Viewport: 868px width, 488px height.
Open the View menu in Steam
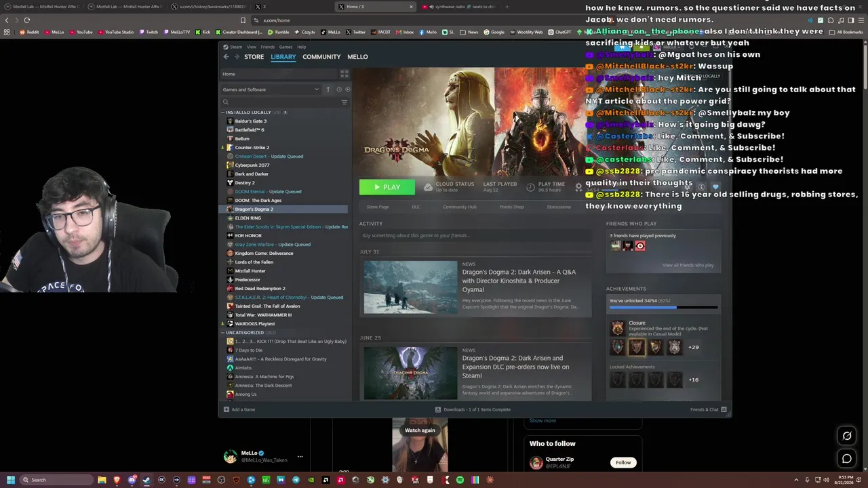tap(251, 47)
